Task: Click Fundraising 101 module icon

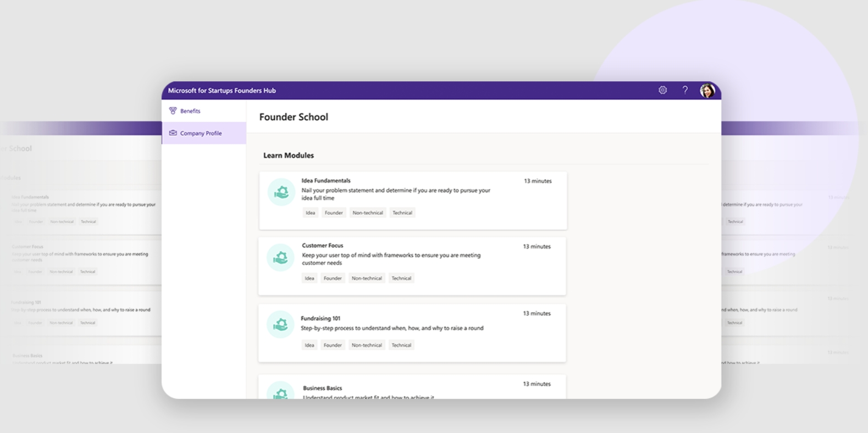Action: coord(280,324)
